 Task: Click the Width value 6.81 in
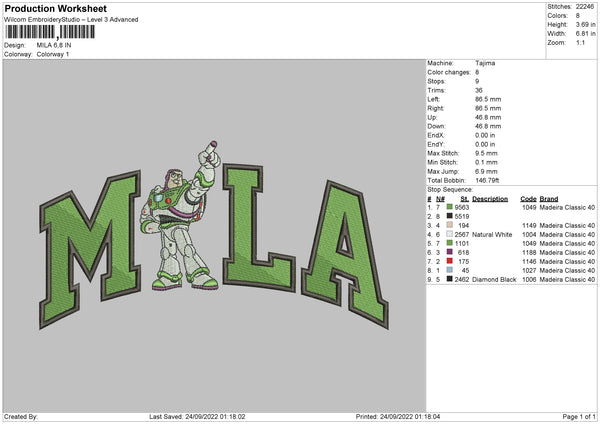[x=585, y=34]
